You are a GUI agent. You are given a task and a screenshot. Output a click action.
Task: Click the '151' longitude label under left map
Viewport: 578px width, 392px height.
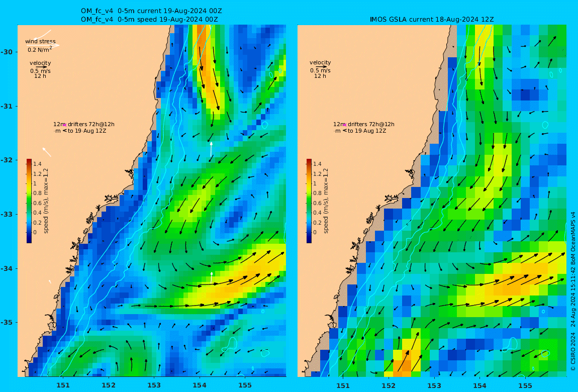click(x=63, y=385)
